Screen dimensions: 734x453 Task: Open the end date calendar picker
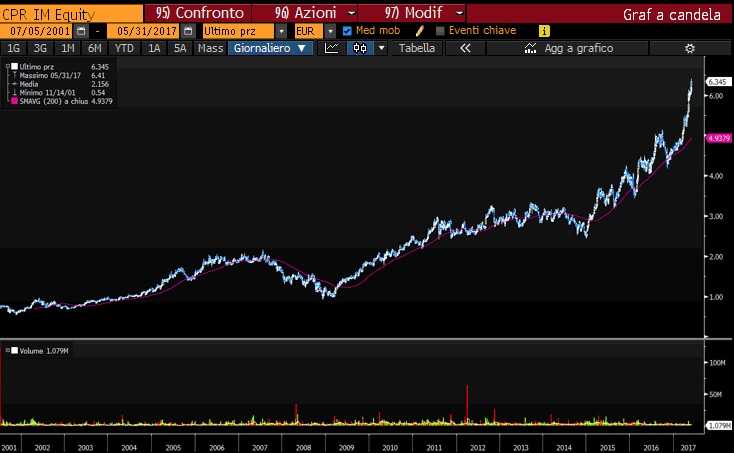click(x=187, y=31)
